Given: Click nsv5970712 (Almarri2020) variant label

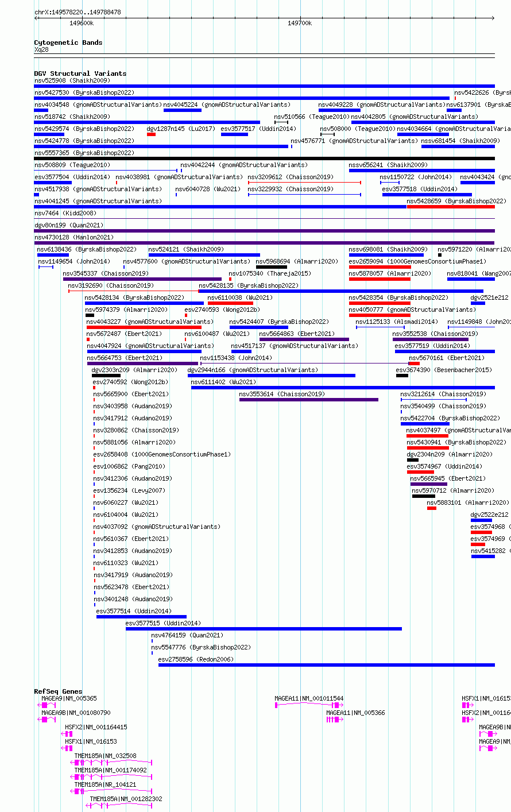Looking at the screenshot, I should point(454,490).
